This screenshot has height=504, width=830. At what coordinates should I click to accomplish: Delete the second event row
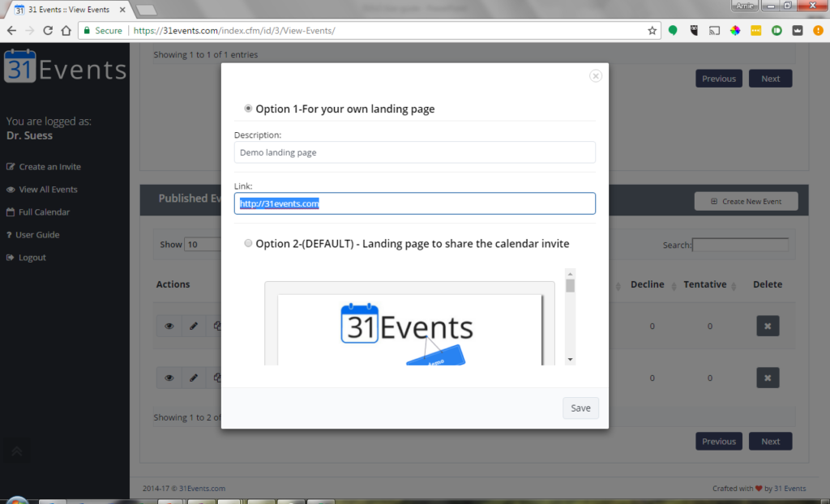pyautogui.click(x=768, y=378)
